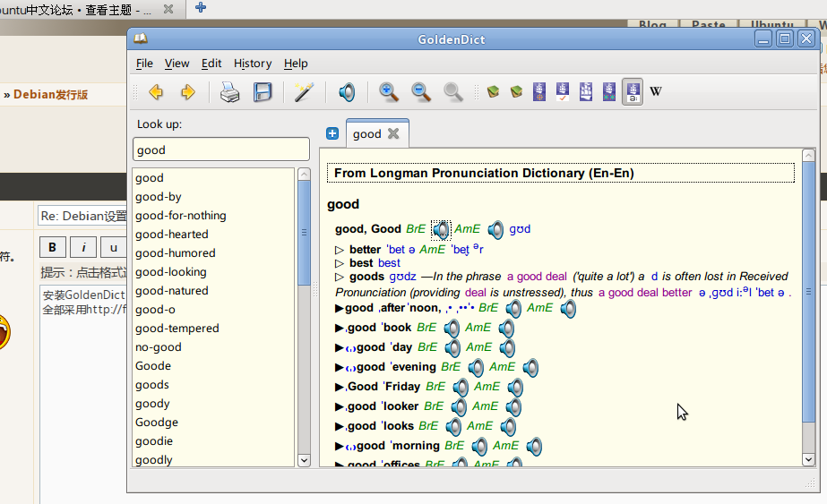Expand the 'better' entry triangle
The height and width of the screenshot is (504, 827).
340,250
